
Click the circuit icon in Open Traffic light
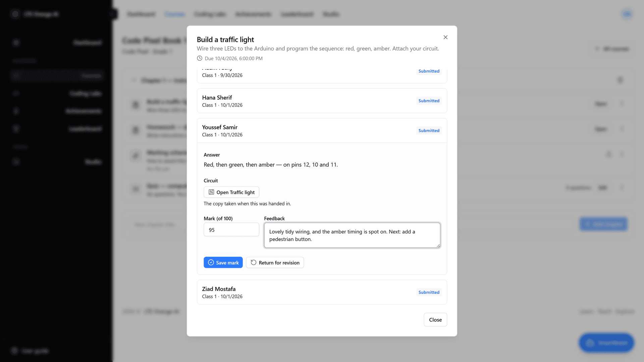pos(211,192)
